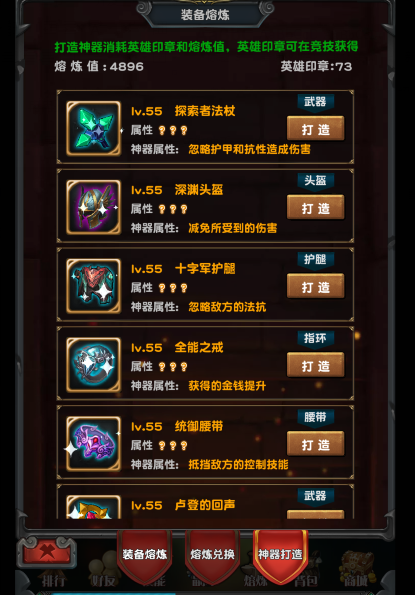Switch to the 装备熔炼 tab
The image size is (415, 595).
tap(145, 555)
